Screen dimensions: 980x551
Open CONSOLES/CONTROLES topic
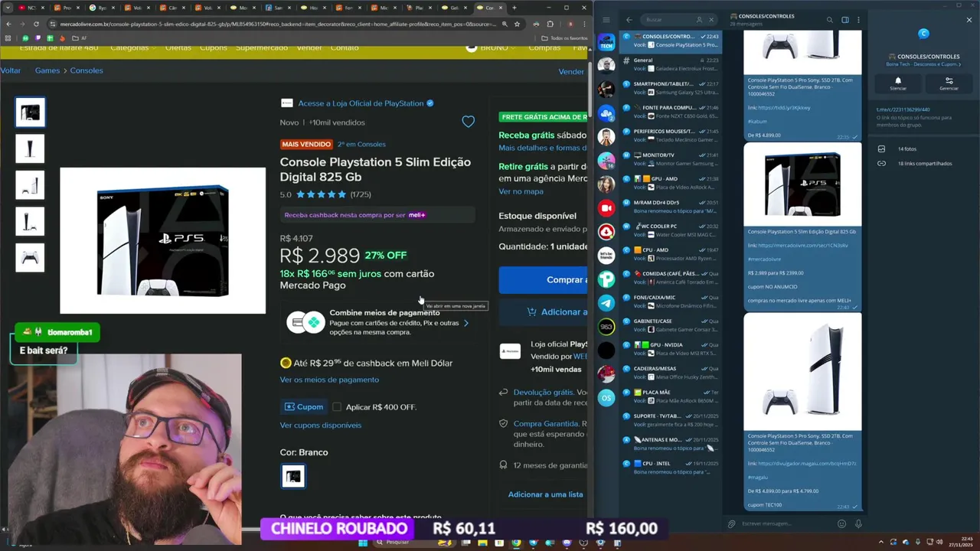pos(670,41)
